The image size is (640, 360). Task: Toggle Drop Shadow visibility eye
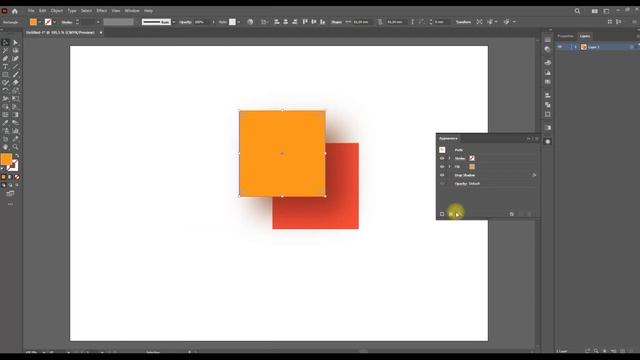pyautogui.click(x=442, y=175)
